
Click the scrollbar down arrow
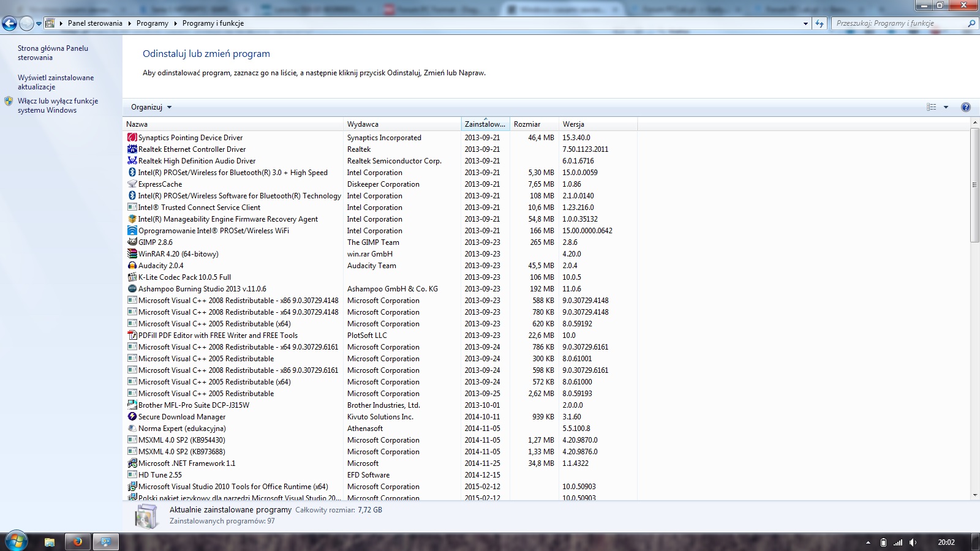tap(974, 495)
